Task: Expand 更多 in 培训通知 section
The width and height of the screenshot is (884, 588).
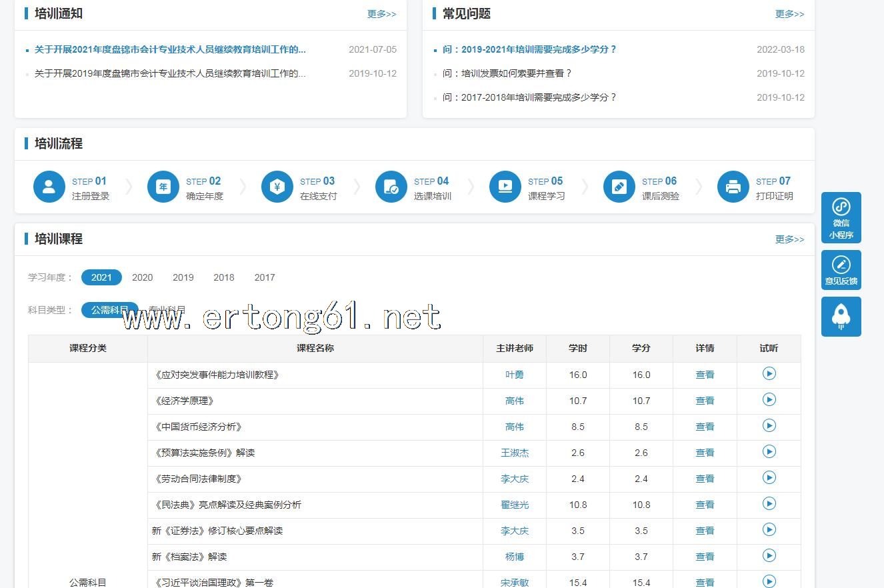Action: coord(381,14)
